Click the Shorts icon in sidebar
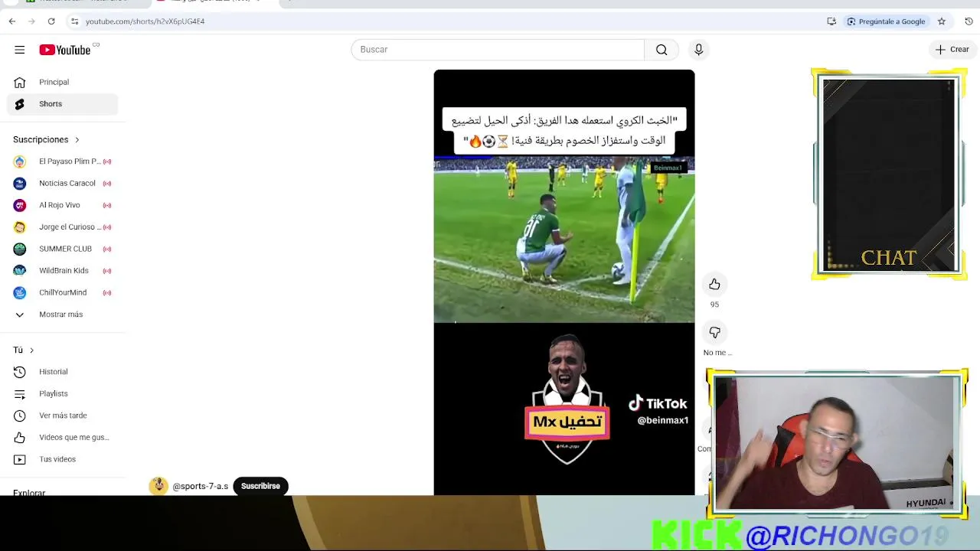The width and height of the screenshot is (980, 551). pos(20,104)
